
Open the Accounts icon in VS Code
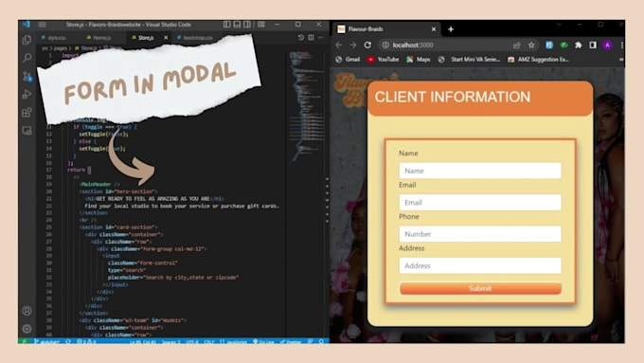[x=27, y=311]
